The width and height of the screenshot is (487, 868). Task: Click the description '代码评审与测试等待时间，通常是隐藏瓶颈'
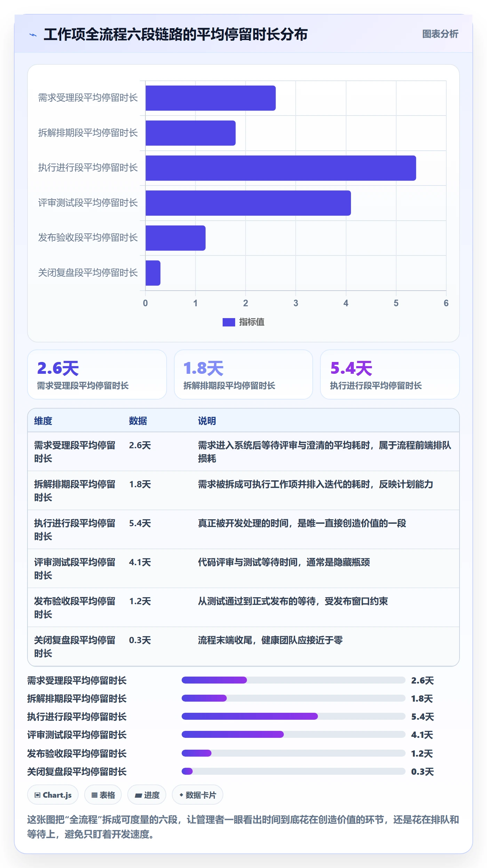[x=284, y=562]
